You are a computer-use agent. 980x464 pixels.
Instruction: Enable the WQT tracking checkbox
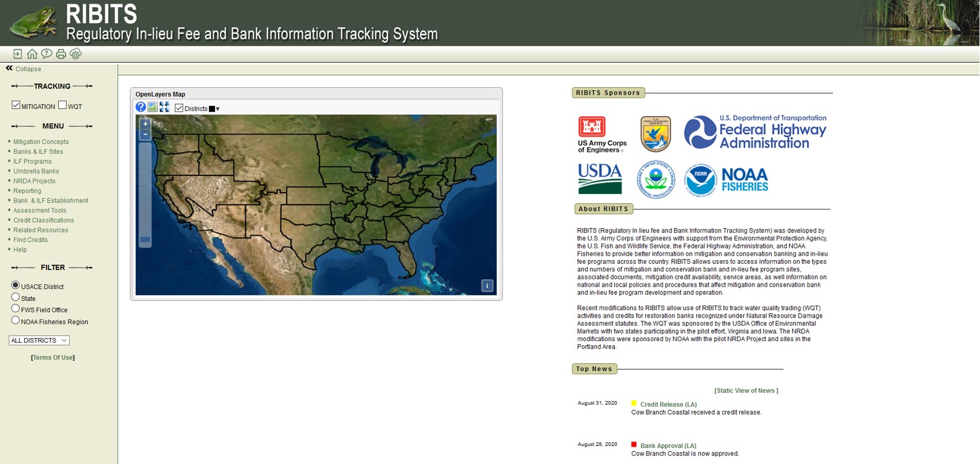tap(62, 105)
